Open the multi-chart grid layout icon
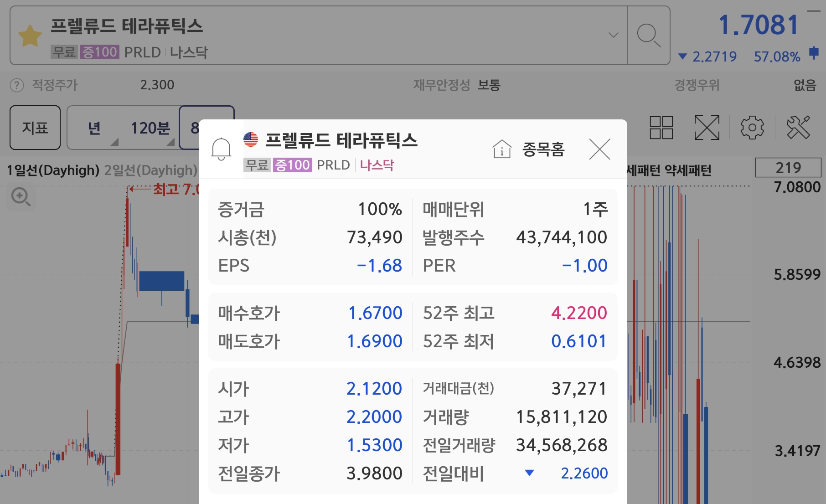The width and height of the screenshot is (826, 504). click(661, 127)
